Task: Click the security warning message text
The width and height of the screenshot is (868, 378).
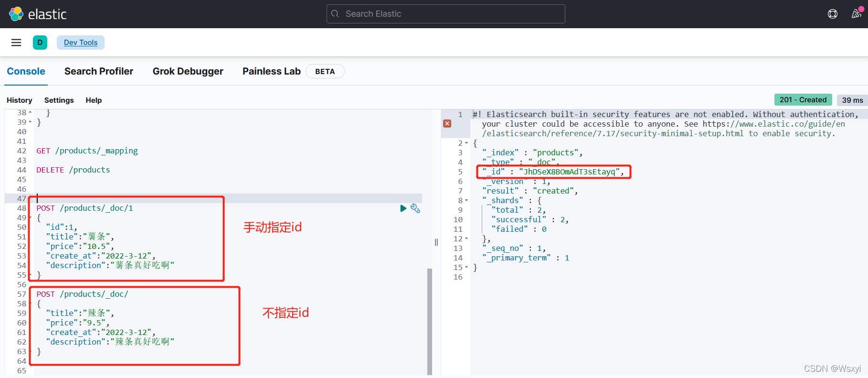Action: pyautogui.click(x=666, y=124)
